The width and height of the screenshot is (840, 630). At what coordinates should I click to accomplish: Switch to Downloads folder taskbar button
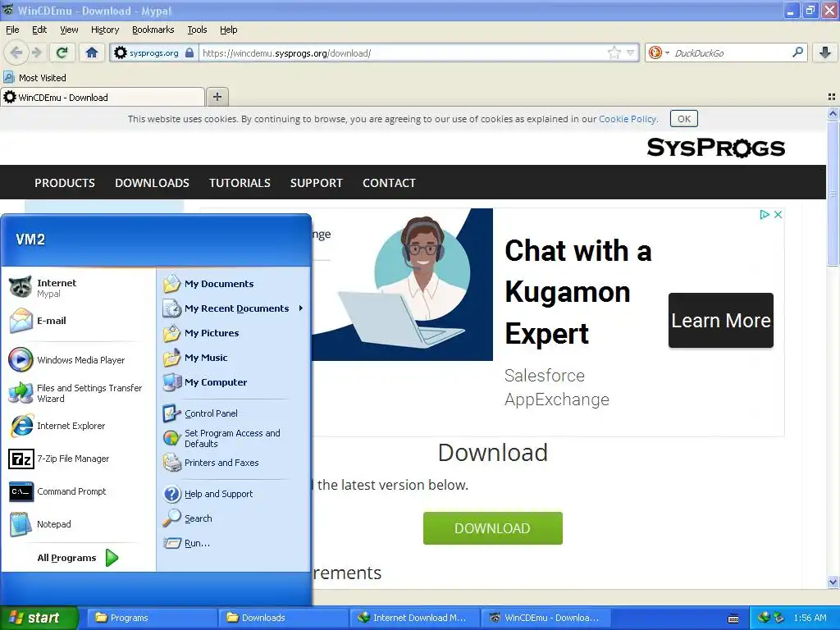click(283, 618)
